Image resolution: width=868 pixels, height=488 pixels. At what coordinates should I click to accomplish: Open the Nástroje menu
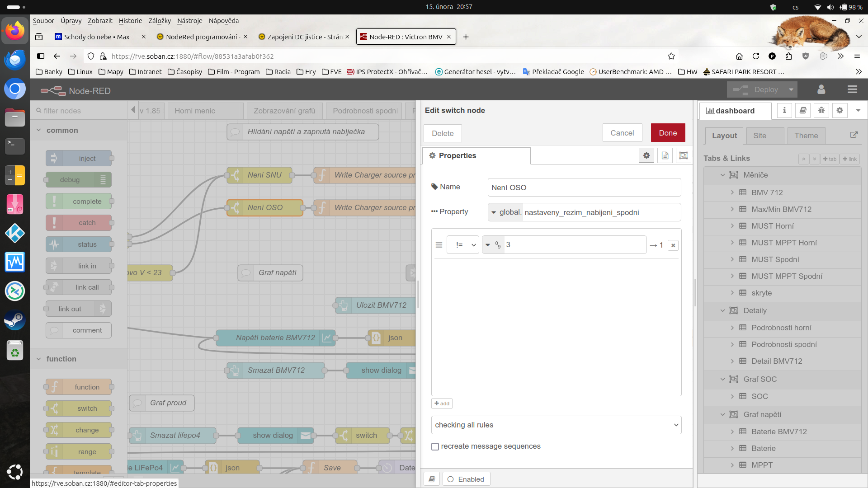tap(190, 21)
